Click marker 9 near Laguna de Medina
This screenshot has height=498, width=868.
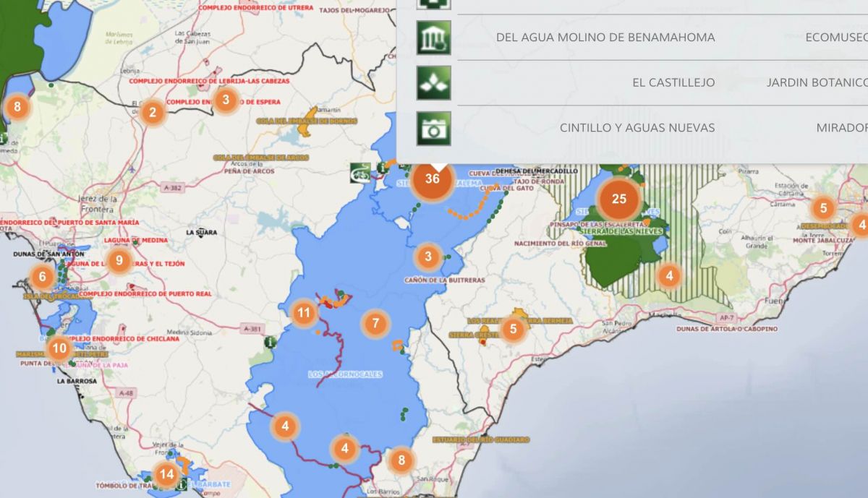click(117, 259)
